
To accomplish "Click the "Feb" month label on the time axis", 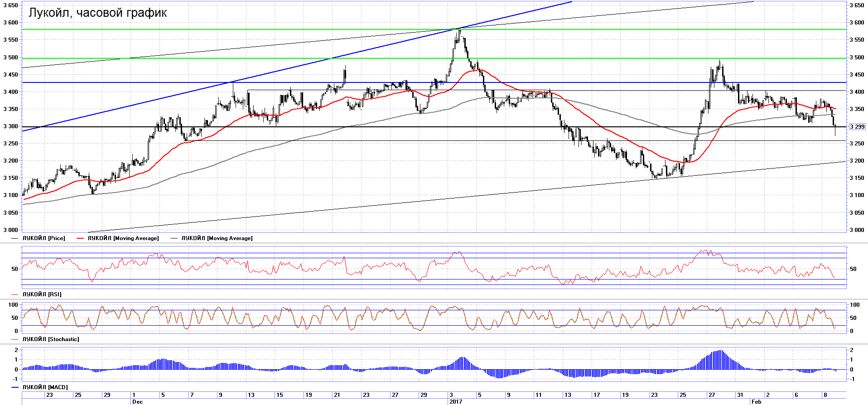I will 756,402.
